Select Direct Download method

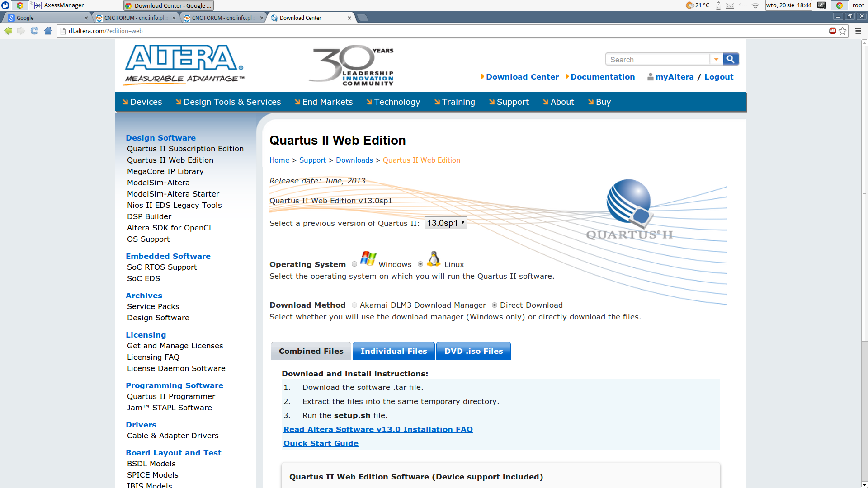click(x=495, y=305)
